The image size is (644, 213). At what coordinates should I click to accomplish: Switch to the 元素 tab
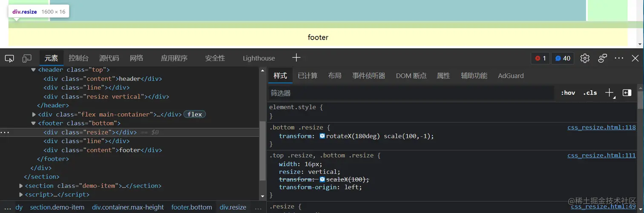(x=52, y=58)
